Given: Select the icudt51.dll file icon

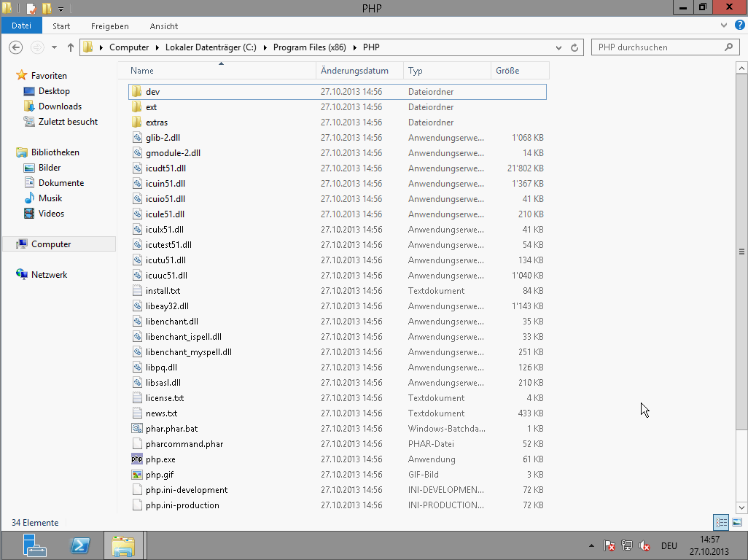Looking at the screenshot, I should coord(137,168).
